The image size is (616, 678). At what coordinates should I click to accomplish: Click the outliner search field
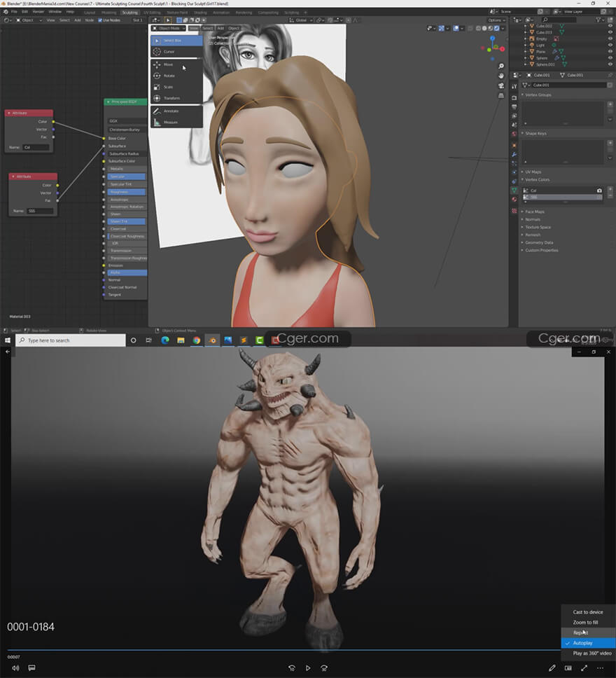(x=559, y=20)
